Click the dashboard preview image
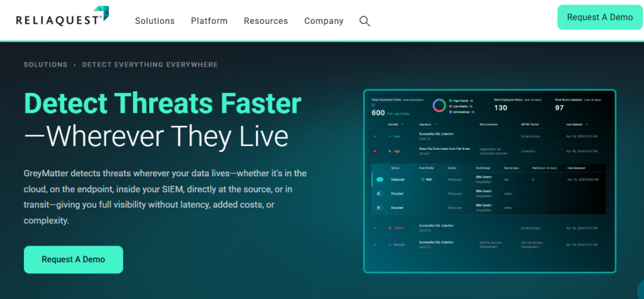644x299 pixels. pos(489,181)
